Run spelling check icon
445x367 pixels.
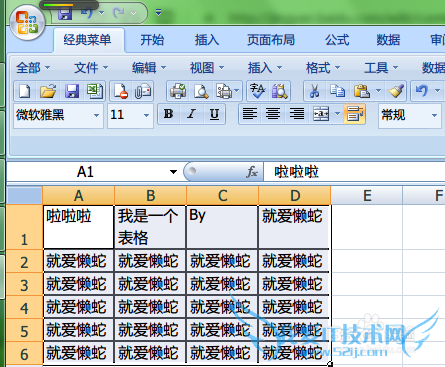click(x=257, y=91)
